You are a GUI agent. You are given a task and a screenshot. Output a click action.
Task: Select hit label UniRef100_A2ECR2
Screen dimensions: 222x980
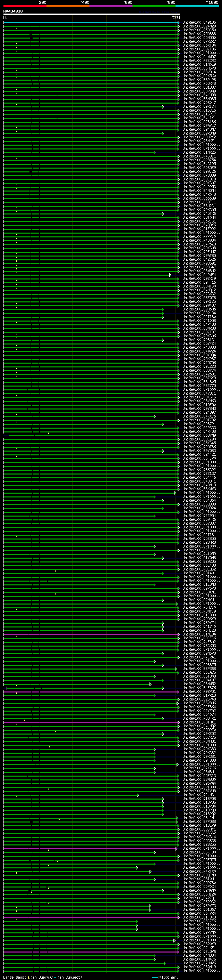pos(199,60)
